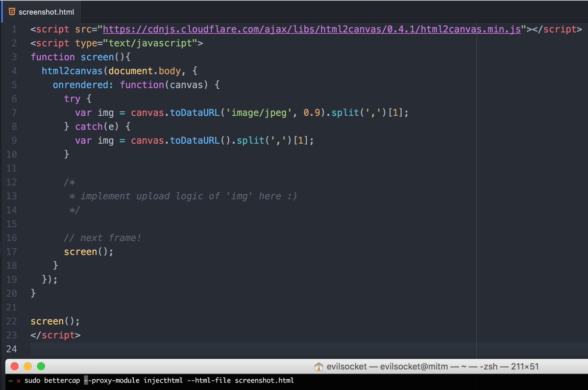Click 'injecthtml' in the terminal command
The height and width of the screenshot is (390, 588).
click(x=163, y=381)
